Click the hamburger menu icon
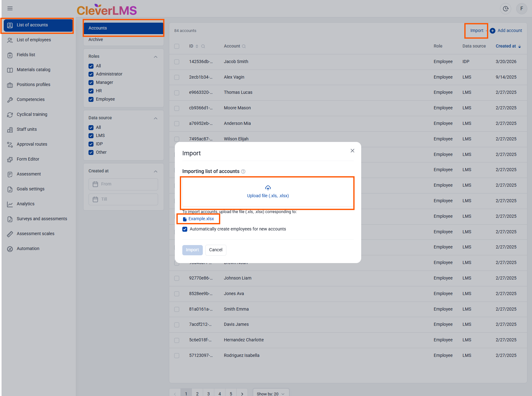The width and height of the screenshot is (532, 396). click(x=10, y=8)
